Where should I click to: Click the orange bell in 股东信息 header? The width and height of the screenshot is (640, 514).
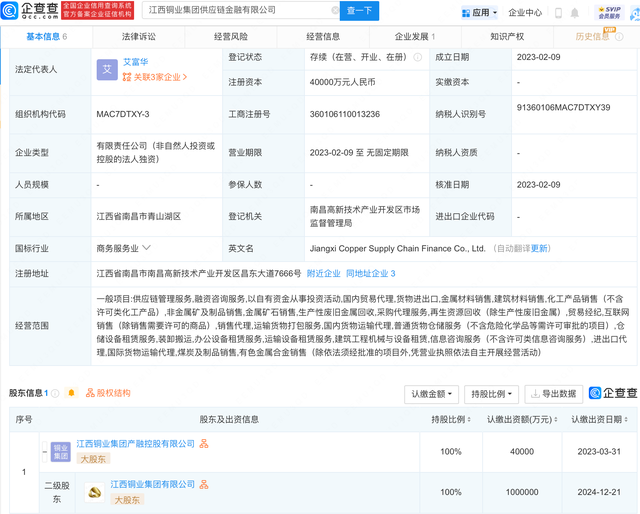pos(71,393)
